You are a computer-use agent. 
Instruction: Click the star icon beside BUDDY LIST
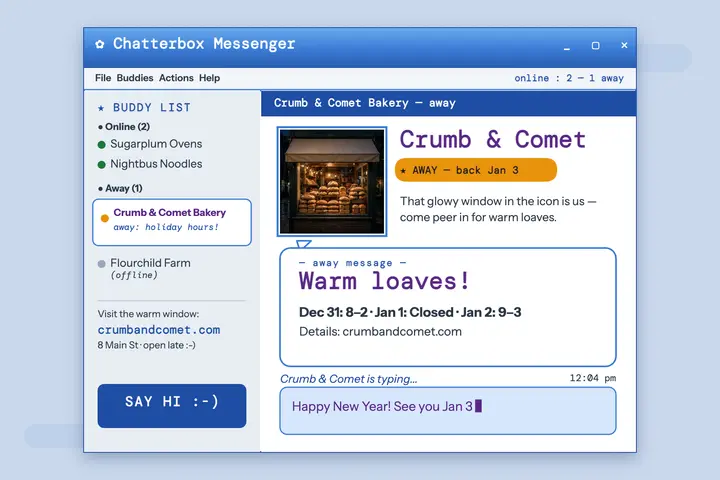point(101,108)
